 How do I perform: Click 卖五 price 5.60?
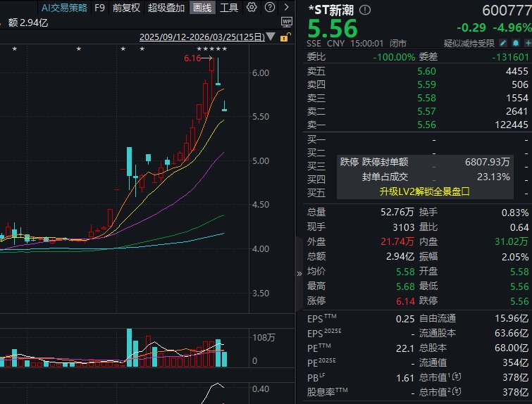tap(426, 71)
